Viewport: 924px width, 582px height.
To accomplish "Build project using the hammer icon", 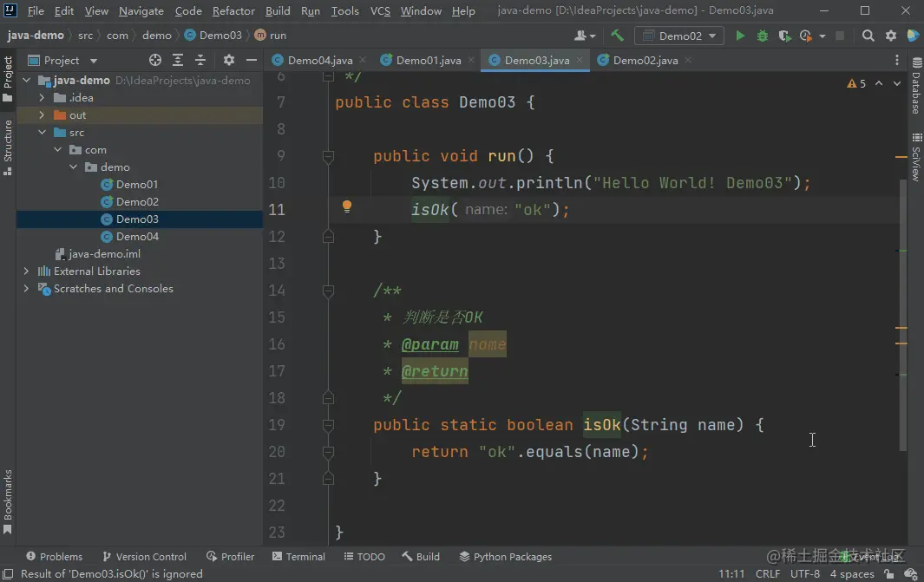I will coord(617,36).
